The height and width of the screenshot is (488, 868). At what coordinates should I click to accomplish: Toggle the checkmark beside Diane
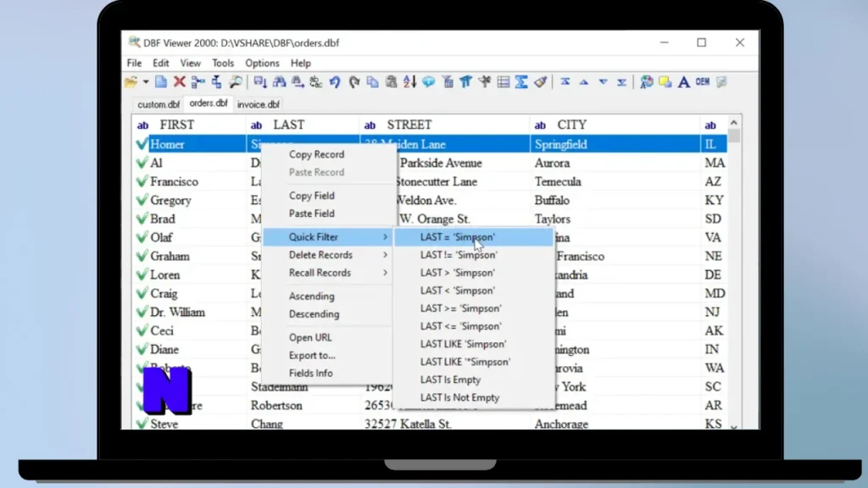tap(142, 348)
